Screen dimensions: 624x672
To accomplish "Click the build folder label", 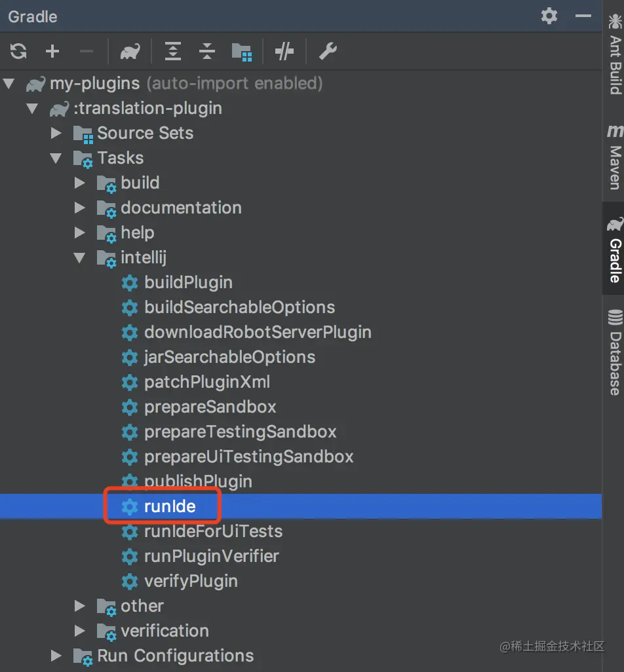I will pyautogui.click(x=140, y=183).
